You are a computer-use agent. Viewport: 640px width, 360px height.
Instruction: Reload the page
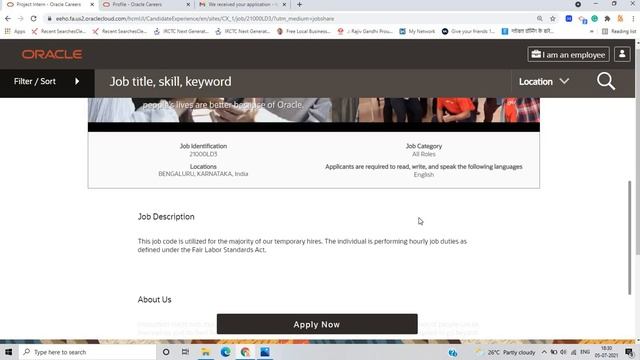(x=33, y=18)
